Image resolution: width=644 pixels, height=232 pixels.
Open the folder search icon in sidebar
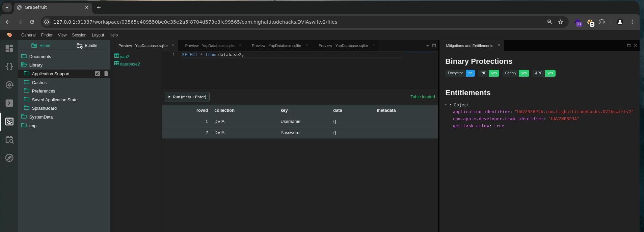(x=9, y=139)
